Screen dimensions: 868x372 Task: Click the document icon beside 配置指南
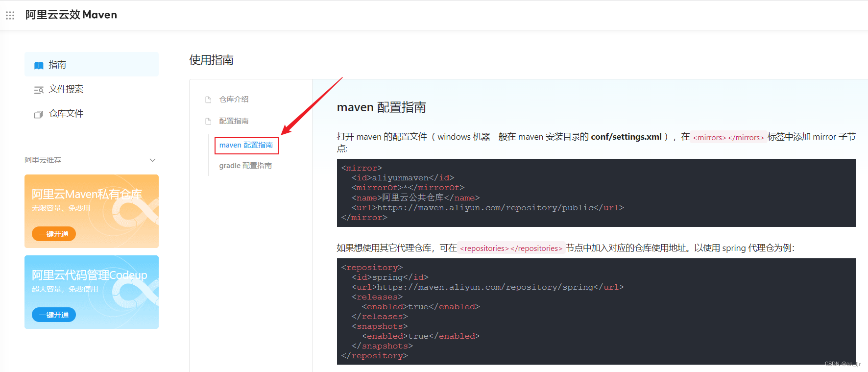(x=208, y=121)
